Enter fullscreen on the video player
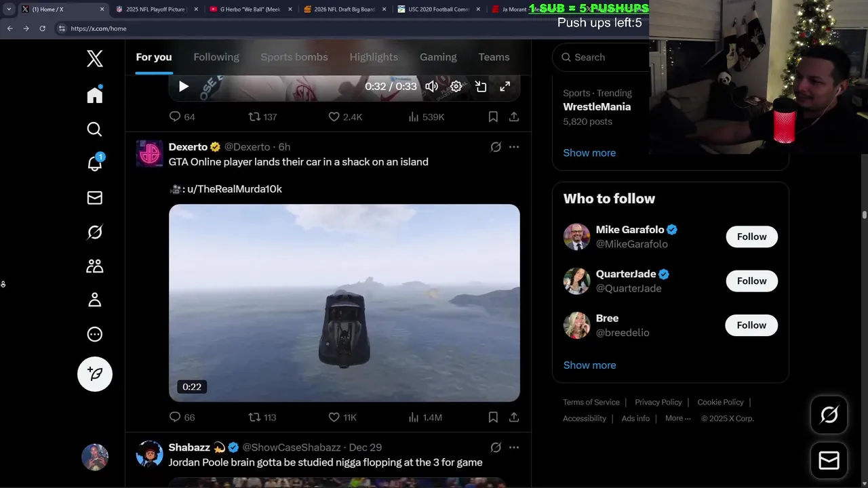Screen dimensions: 868x488 tap(505, 87)
